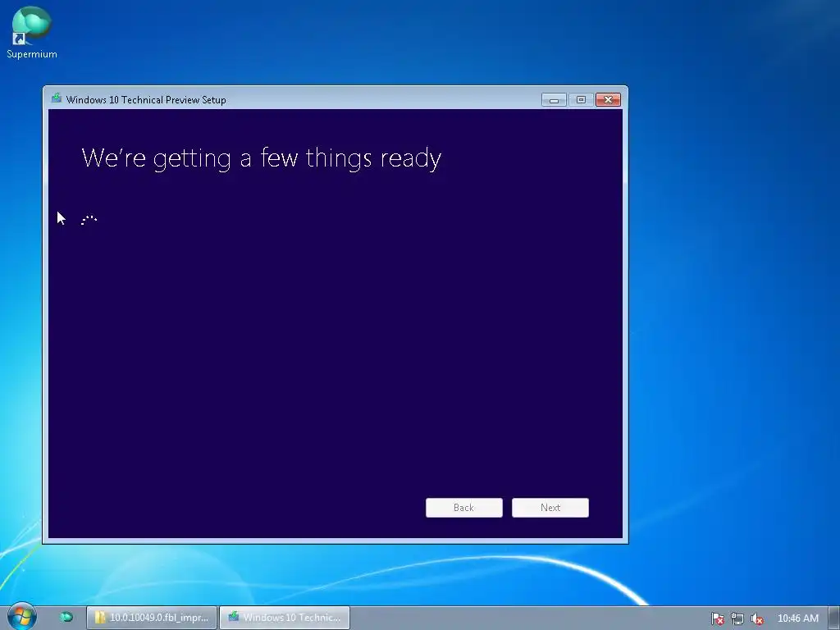Launch Supermium pinned on the taskbar
Viewport: 840px width, 630px height.
click(66, 617)
